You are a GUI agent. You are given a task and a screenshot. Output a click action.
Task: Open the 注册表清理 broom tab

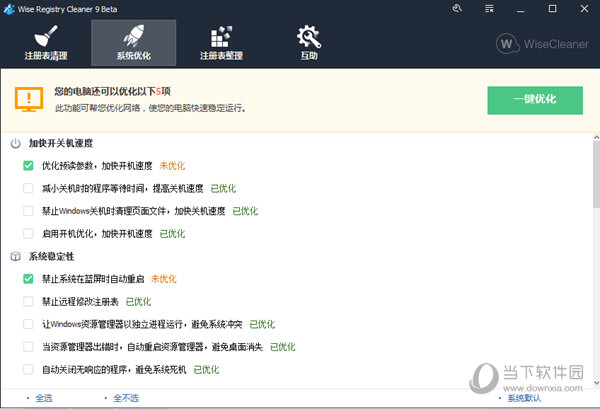(46, 43)
